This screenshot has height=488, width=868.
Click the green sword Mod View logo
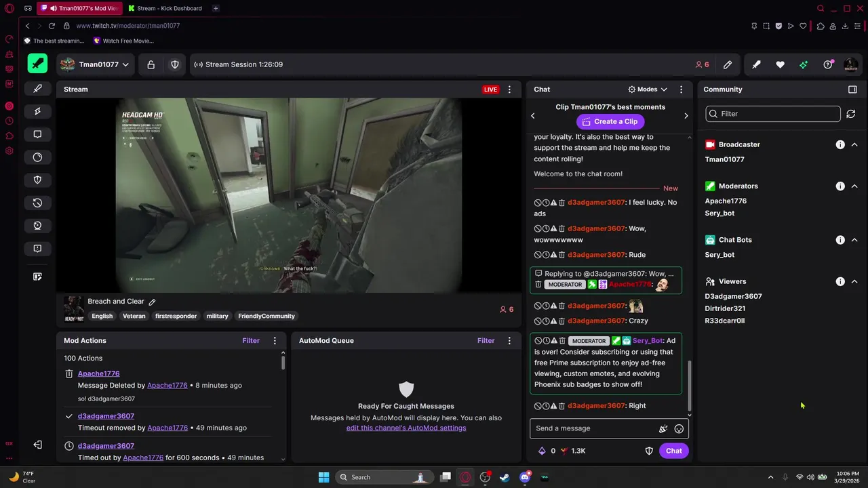click(37, 64)
